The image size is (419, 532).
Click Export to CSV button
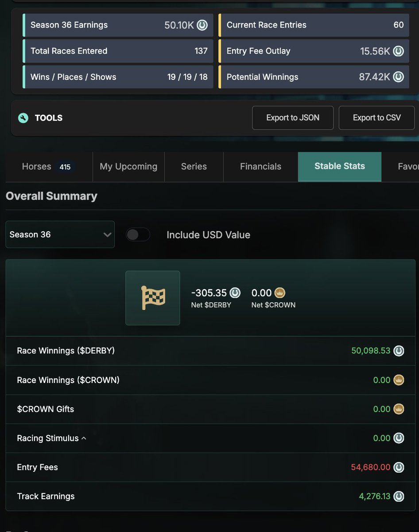tap(377, 118)
